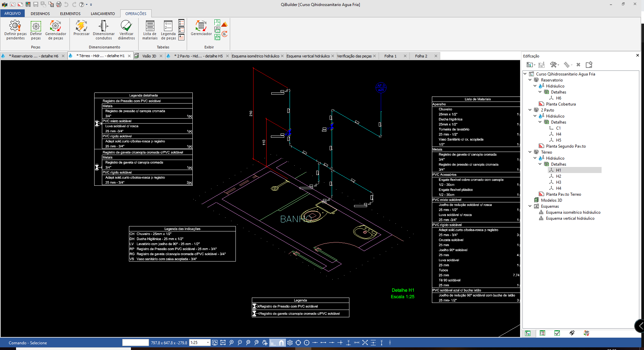This screenshot has height=350, width=644.
Task: Select Dimensionar condutos tool
Action: pos(104,30)
